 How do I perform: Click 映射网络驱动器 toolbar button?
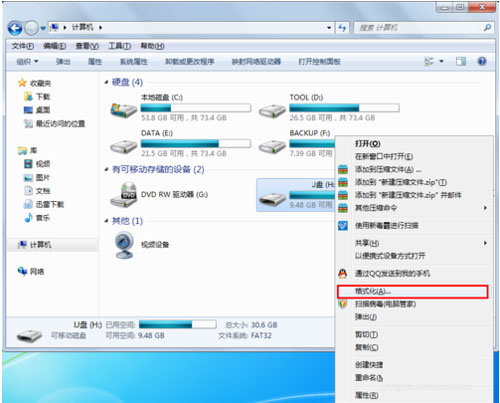click(x=256, y=62)
